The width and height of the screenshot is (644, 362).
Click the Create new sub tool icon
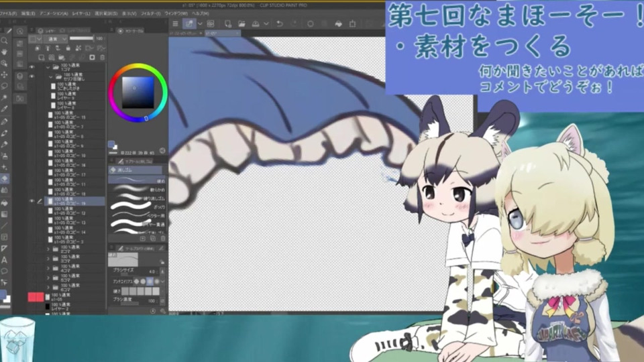142,239
